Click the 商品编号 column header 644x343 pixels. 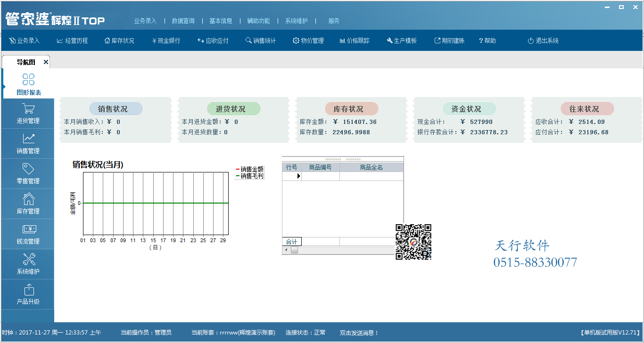point(321,167)
